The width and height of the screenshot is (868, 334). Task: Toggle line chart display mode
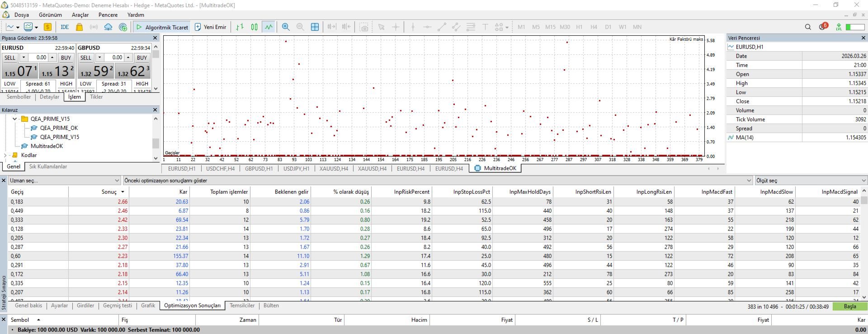coord(269,27)
